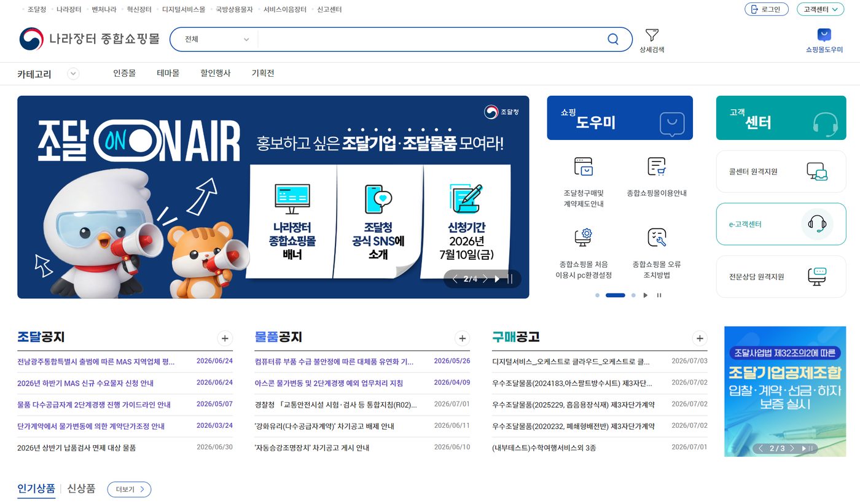Open notice 물품 다수공급자계 2단계경쟁 진행 가이드라인 안내

94,405
